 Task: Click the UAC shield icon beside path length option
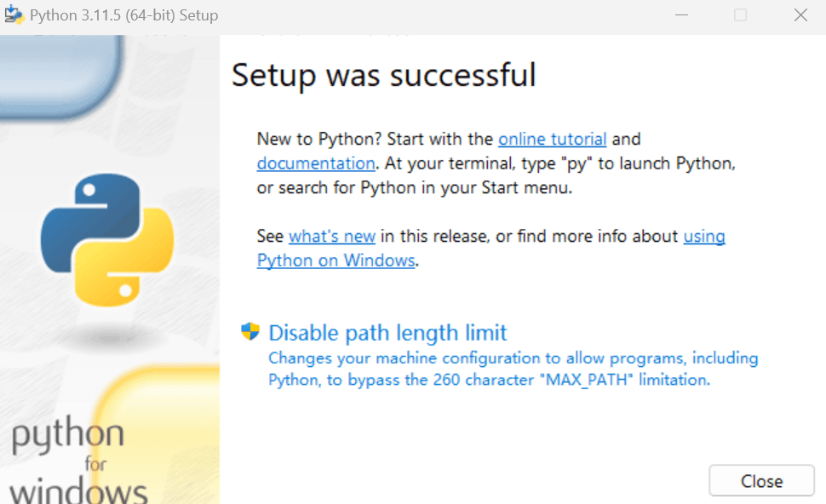click(x=251, y=332)
